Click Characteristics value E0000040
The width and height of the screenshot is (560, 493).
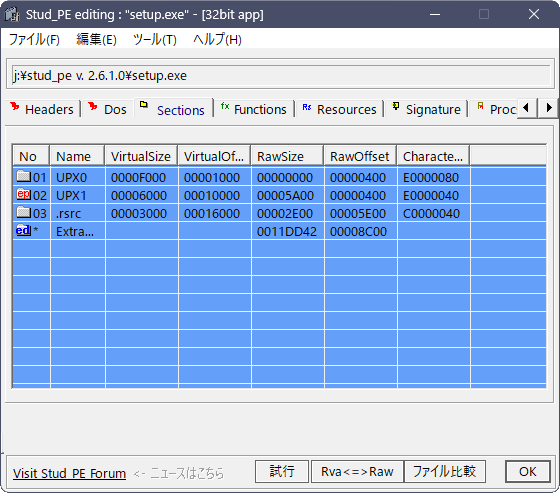point(431,195)
